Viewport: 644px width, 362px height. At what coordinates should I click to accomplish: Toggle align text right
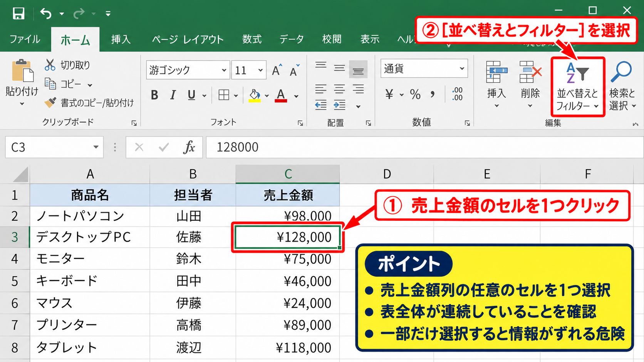[x=358, y=90]
